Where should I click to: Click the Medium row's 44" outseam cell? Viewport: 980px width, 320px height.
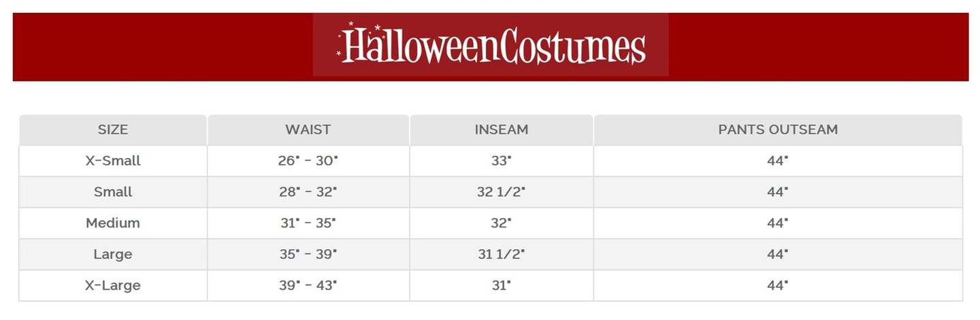778,223
